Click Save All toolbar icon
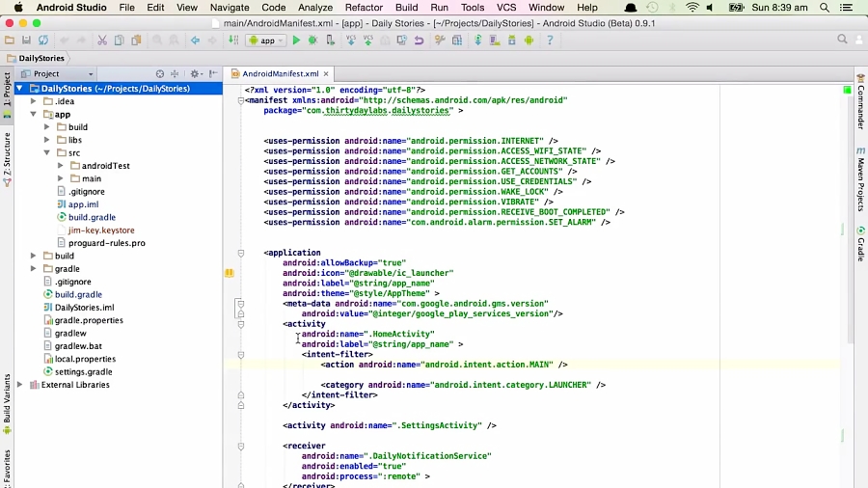 pos(26,41)
